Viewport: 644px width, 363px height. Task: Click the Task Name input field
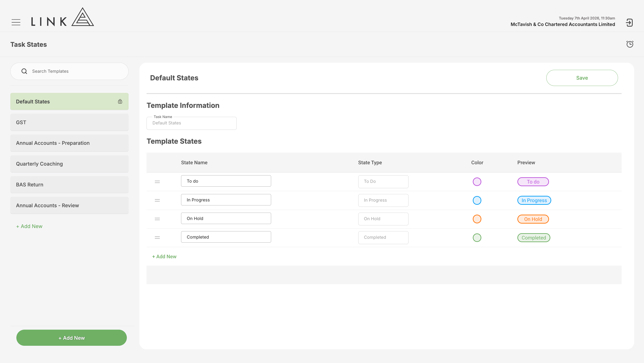pos(192,123)
